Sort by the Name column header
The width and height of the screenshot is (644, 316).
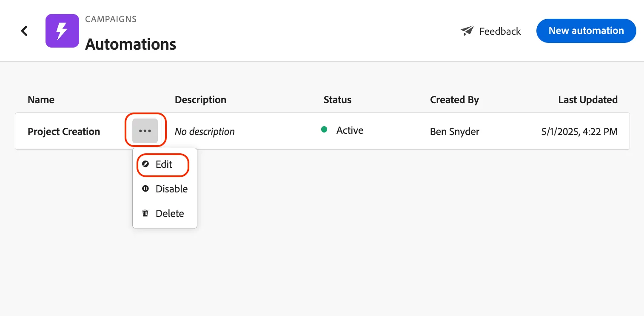(41, 100)
